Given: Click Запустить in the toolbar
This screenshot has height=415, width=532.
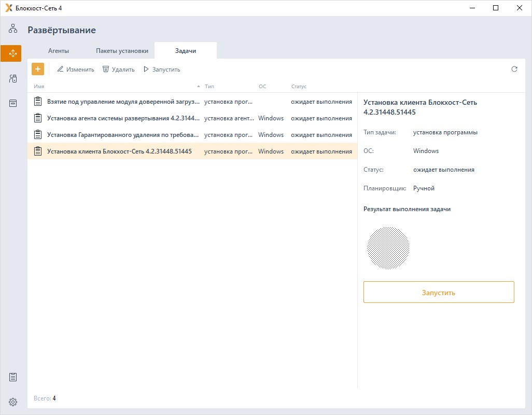Looking at the screenshot, I should point(162,70).
